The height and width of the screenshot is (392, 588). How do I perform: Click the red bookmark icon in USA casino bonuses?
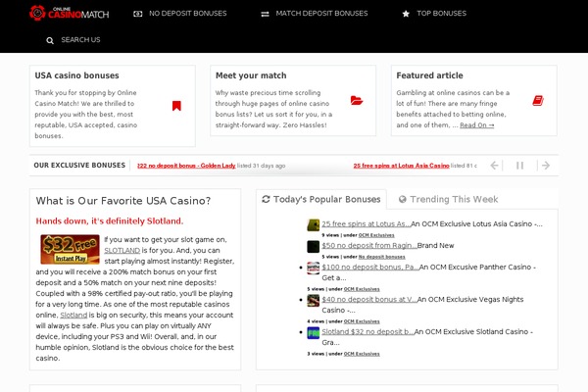click(176, 106)
